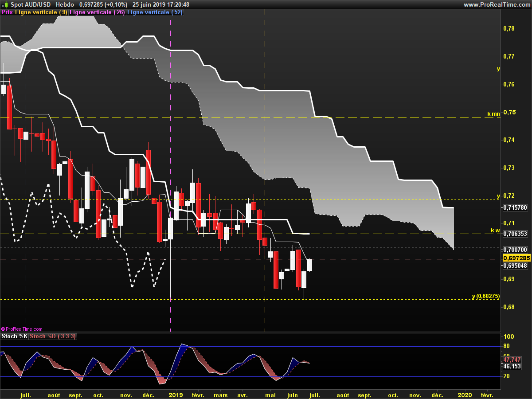Click the 80 level on stochastic scale
Screen dimensions: 532x399
(506, 346)
